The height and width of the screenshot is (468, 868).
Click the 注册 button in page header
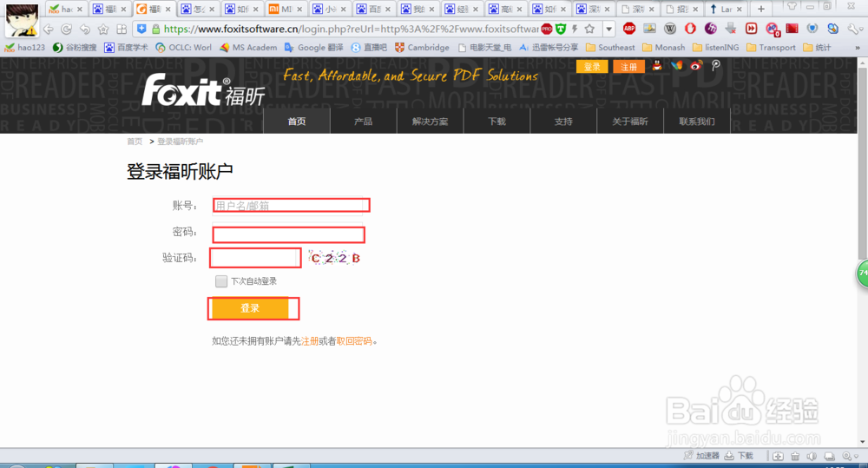(628, 67)
